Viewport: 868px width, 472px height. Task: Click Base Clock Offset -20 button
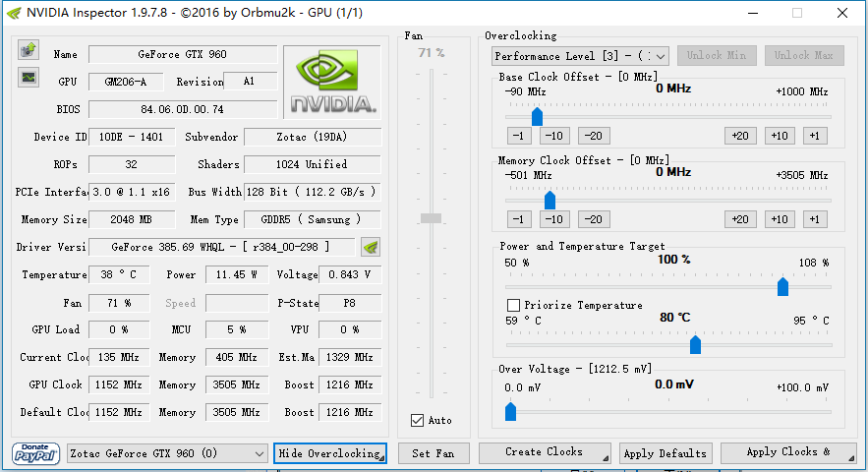(x=594, y=136)
